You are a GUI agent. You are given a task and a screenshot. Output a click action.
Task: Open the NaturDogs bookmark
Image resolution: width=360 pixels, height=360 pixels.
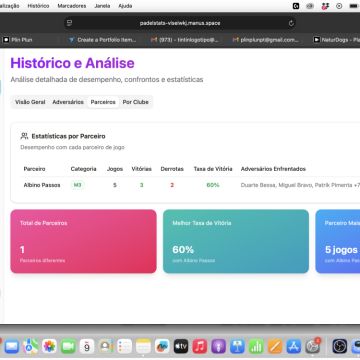pos(336,40)
